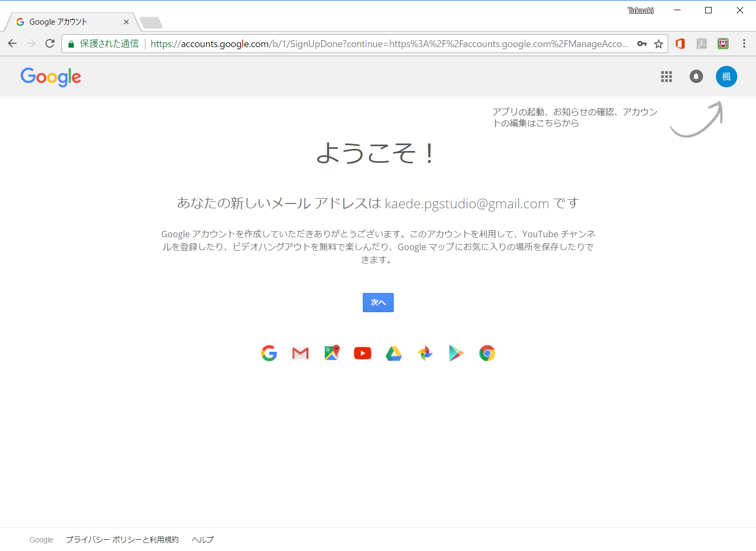Click the McAfee extension icon

723,44
